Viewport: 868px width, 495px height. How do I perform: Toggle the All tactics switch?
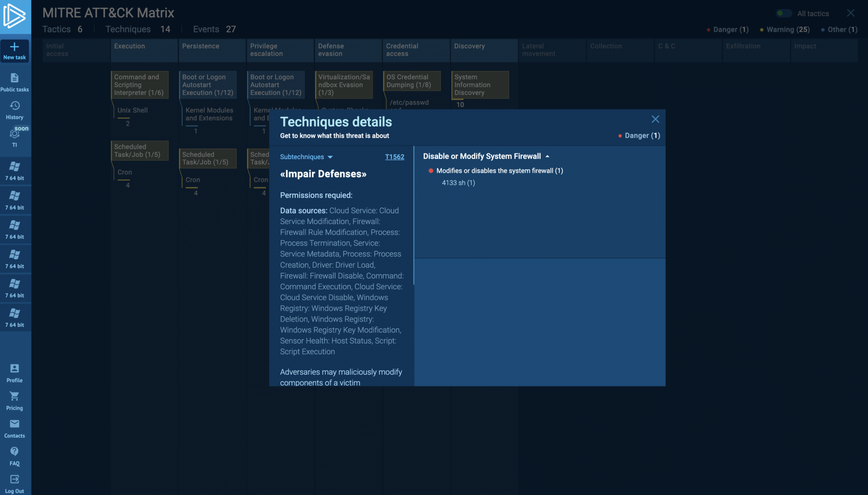tap(784, 14)
